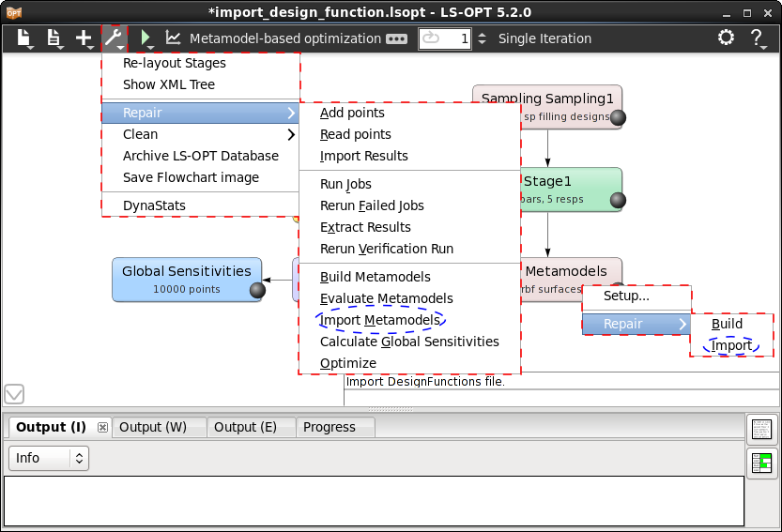Open the Info level dropdown
782x532 pixels.
(49, 458)
